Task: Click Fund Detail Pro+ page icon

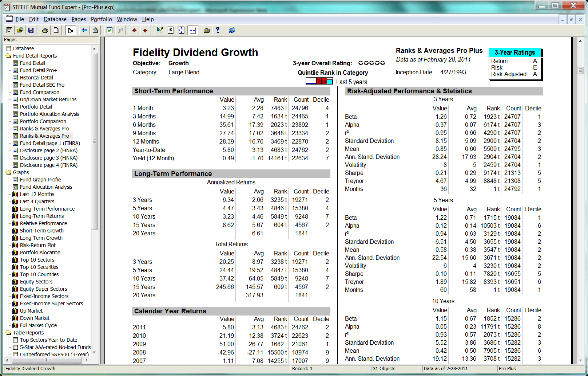Action: tap(15, 70)
